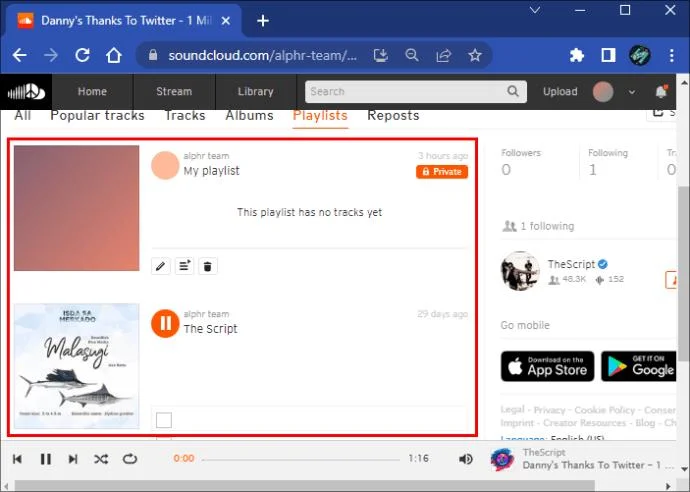Open the tab search chevron
The height and width of the screenshot is (492, 690).
tap(535, 10)
